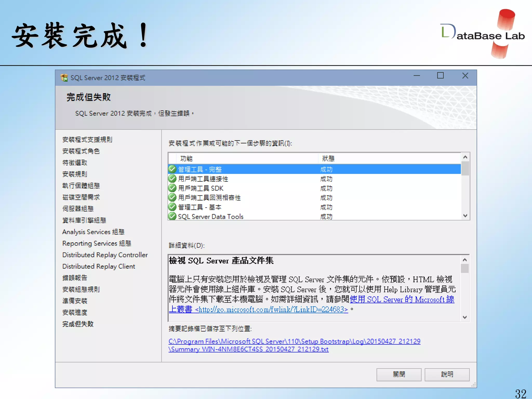Click the 安裝程式支援規則 step

click(x=87, y=139)
